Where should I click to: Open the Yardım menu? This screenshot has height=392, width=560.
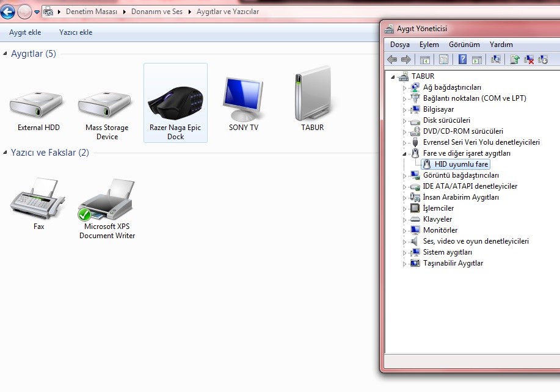pos(501,45)
